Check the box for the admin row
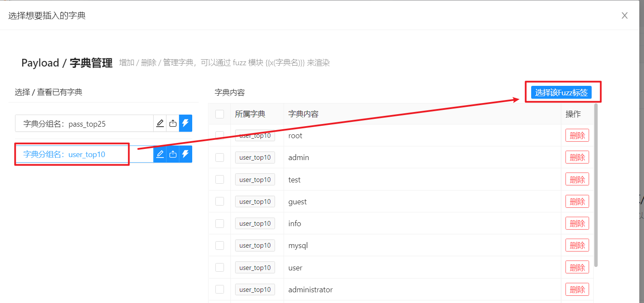Viewport: 644px width, 303px height. (x=220, y=158)
